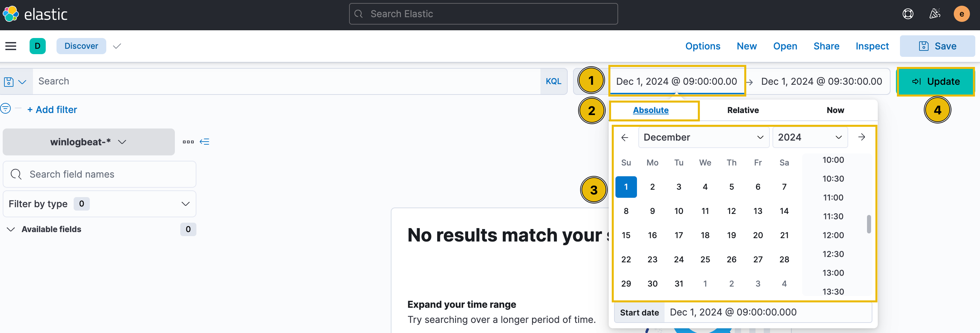Go to previous month arrow
The image size is (980, 333).
point(625,137)
